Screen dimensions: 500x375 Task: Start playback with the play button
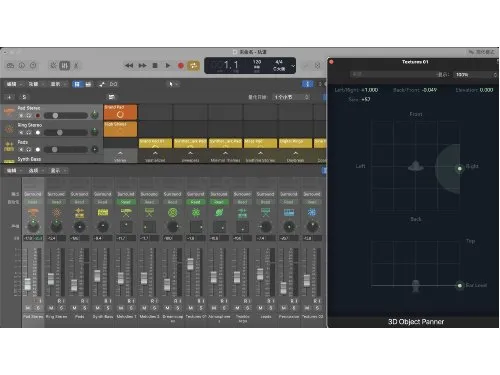(x=168, y=66)
